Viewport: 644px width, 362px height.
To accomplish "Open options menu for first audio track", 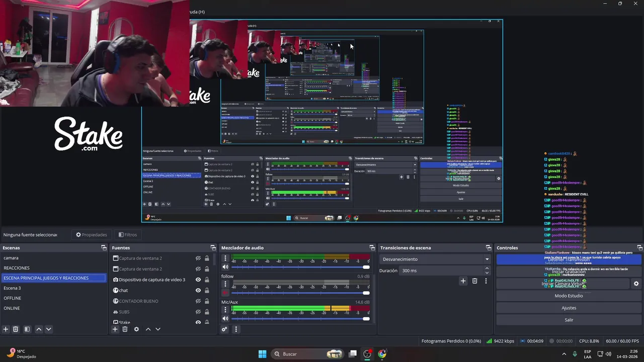I will click(x=225, y=258).
